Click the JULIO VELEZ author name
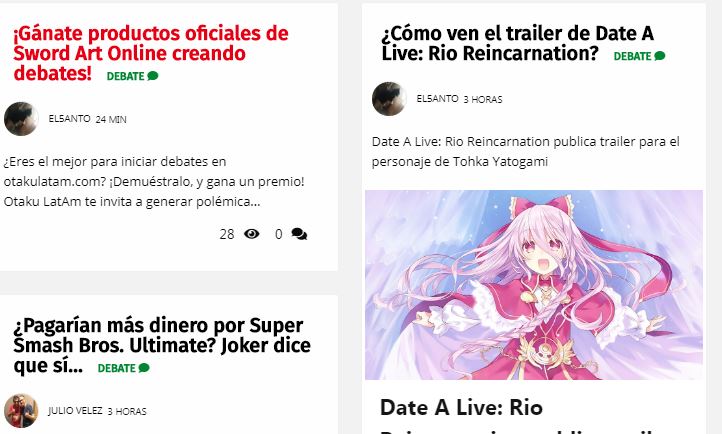Viewport: 722px width, 434px height. point(75,411)
